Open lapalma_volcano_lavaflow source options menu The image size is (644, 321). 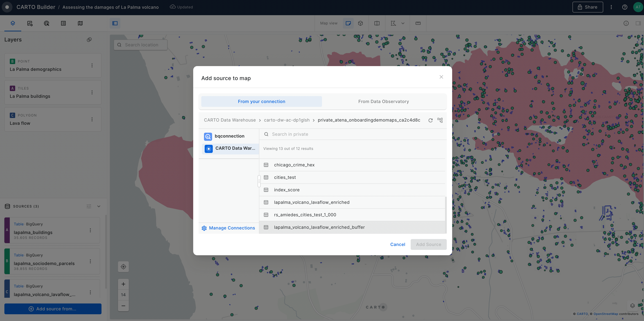point(90,292)
